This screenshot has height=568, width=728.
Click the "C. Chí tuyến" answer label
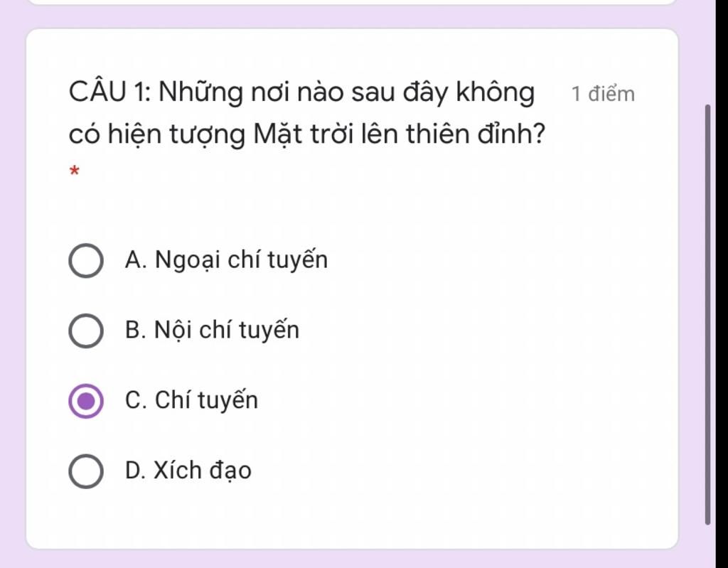pyautogui.click(x=191, y=400)
